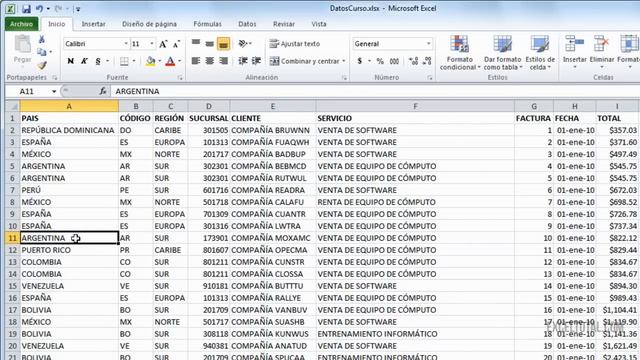The width and height of the screenshot is (640, 360).
Task: Click Ajustar texto wrap text button
Action: point(295,44)
